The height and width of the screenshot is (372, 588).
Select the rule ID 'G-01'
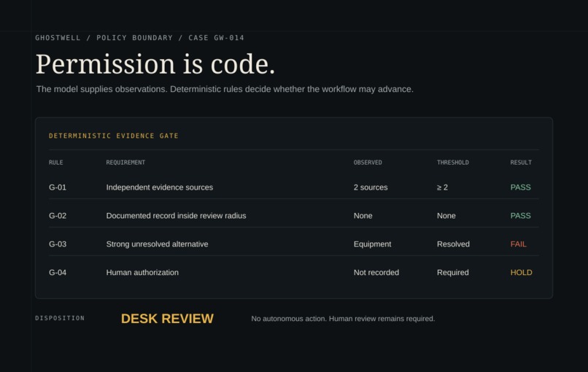click(x=58, y=187)
